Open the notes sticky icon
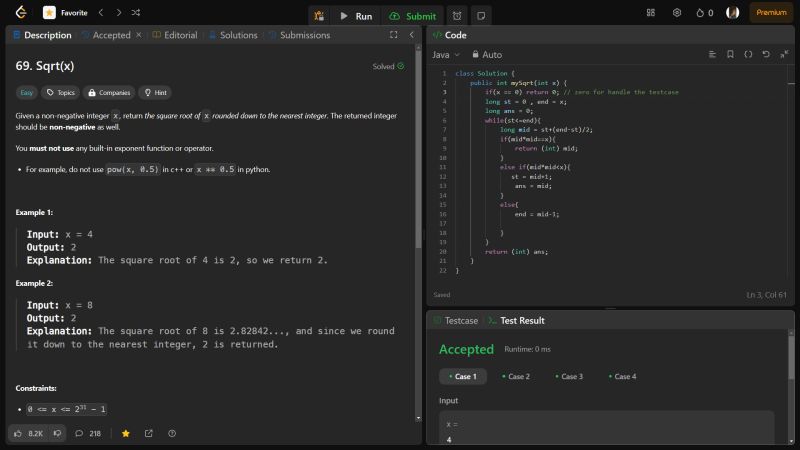Viewport: 800px width, 450px height. [x=482, y=16]
